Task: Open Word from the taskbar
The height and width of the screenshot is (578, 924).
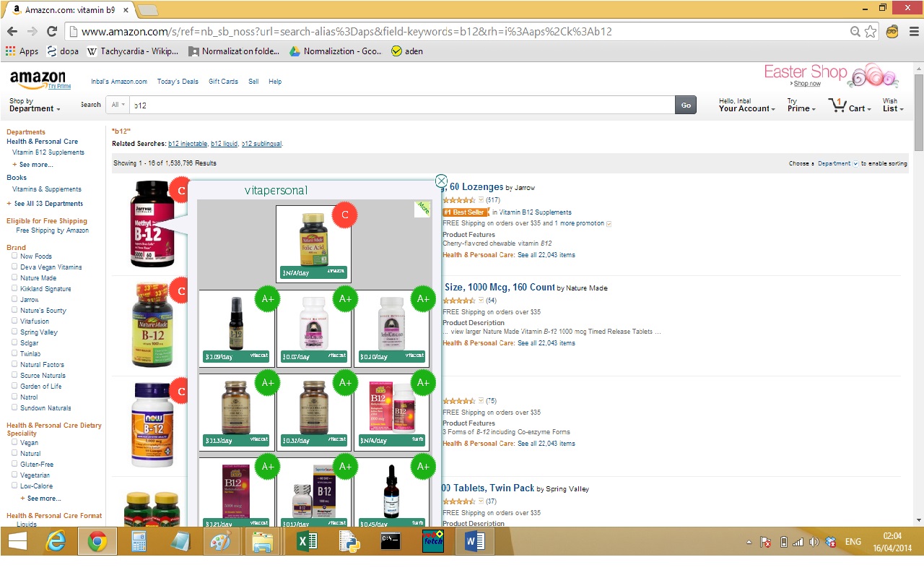Action: (474, 540)
